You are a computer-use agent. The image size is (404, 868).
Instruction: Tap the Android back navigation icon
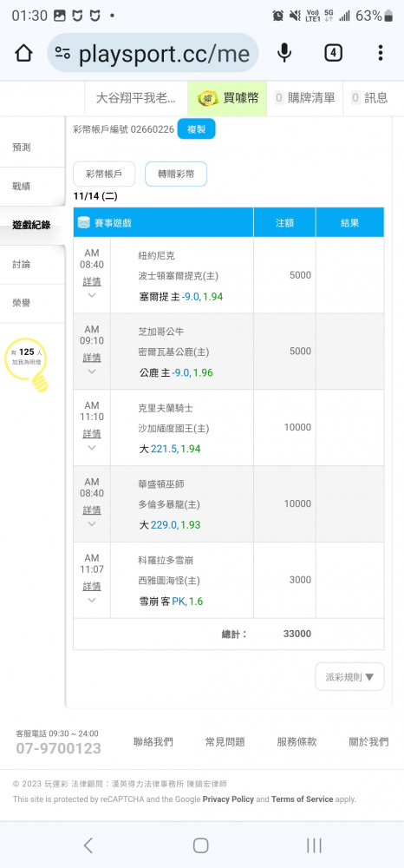click(88, 845)
